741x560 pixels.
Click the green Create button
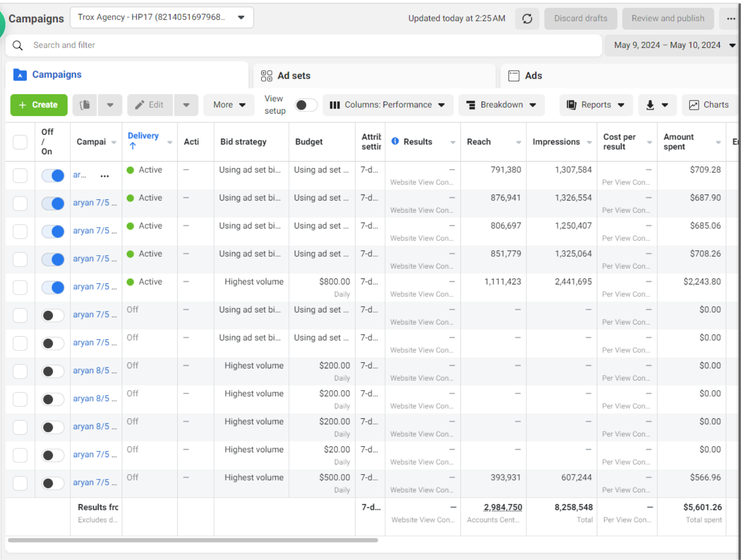coord(39,105)
